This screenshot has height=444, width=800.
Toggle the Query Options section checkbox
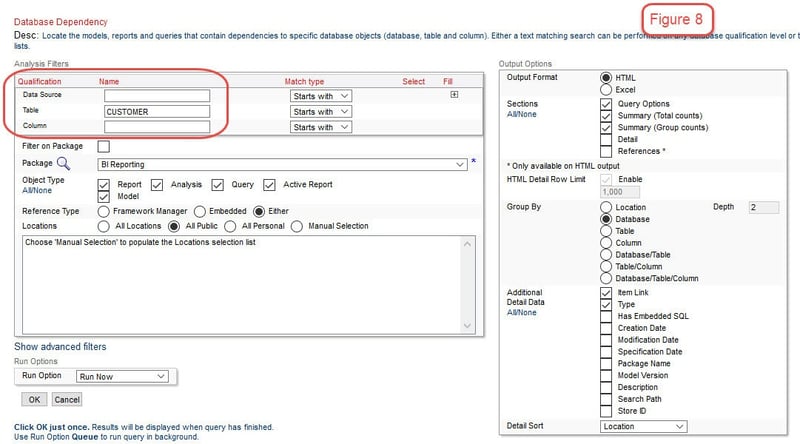click(x=606, y=104)
